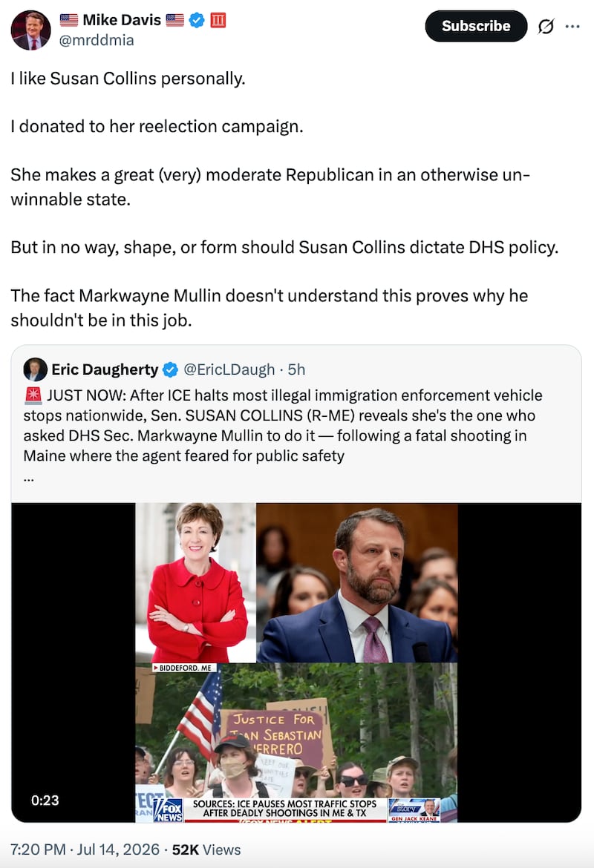Open the @mrddmia handle link
Viewport: 594px width, 868px height.
pyautogui.click(x=97, y=40)
